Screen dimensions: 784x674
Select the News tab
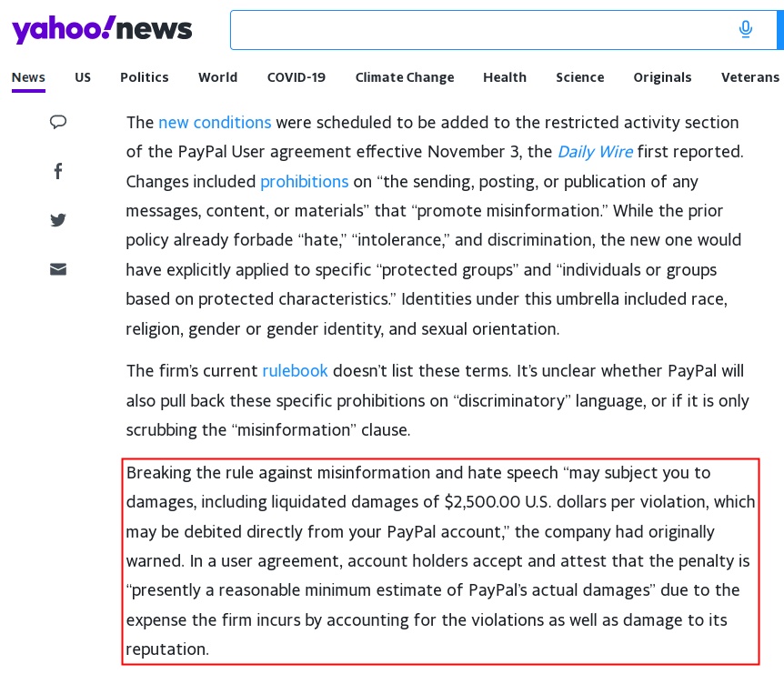click(28, 77)
